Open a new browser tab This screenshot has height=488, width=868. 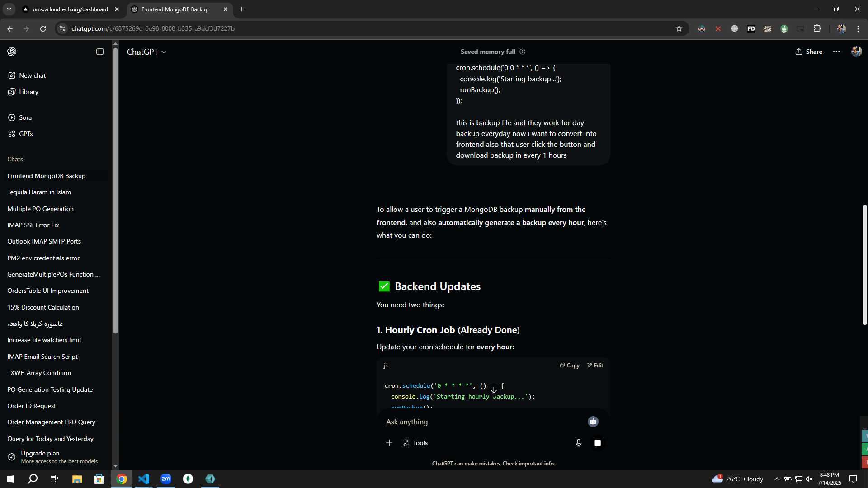click(242, 9)
